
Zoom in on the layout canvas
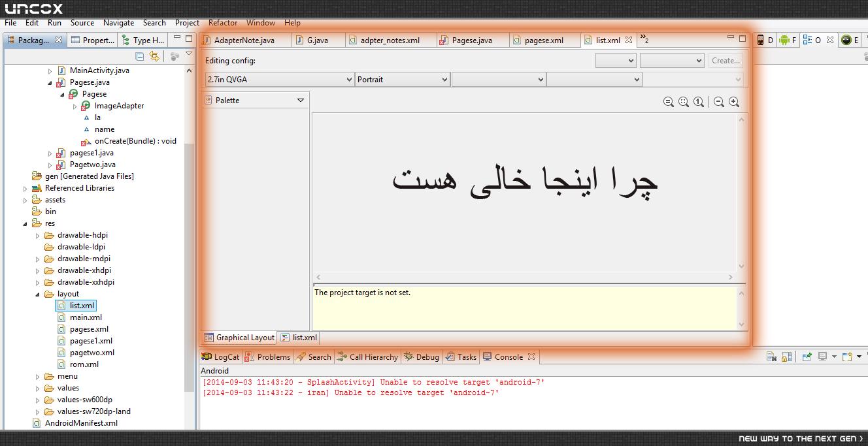[734, 102]
